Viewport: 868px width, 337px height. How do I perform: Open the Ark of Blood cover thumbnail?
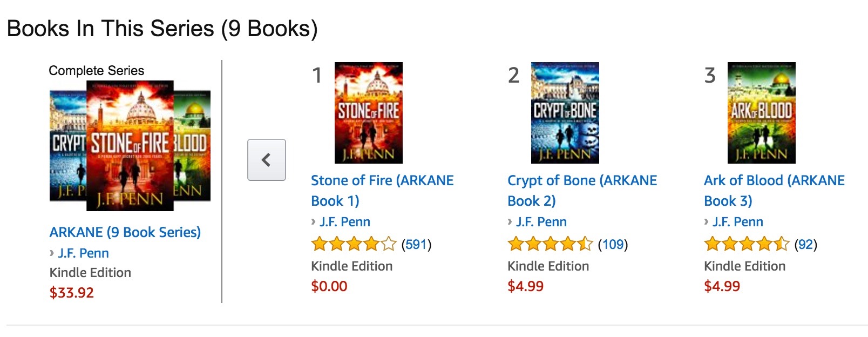(x=761, y=113)
